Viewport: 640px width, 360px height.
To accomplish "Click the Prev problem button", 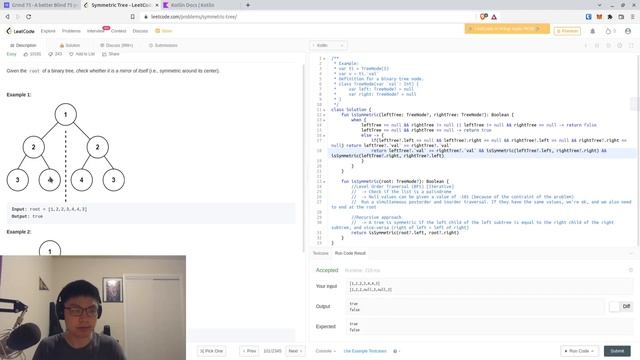I will click(x=249, y=351).
